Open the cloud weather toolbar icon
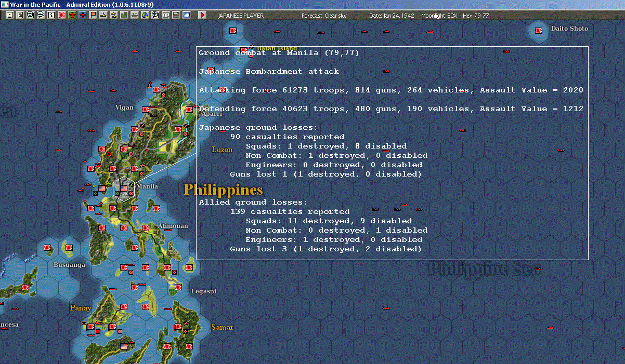This screenshot has height=364, width=625. pos(187,15)
